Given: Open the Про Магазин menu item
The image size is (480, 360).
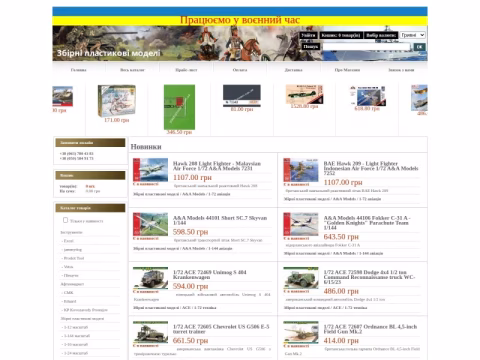Looking at the screenshot, I should tap(347, 70).
